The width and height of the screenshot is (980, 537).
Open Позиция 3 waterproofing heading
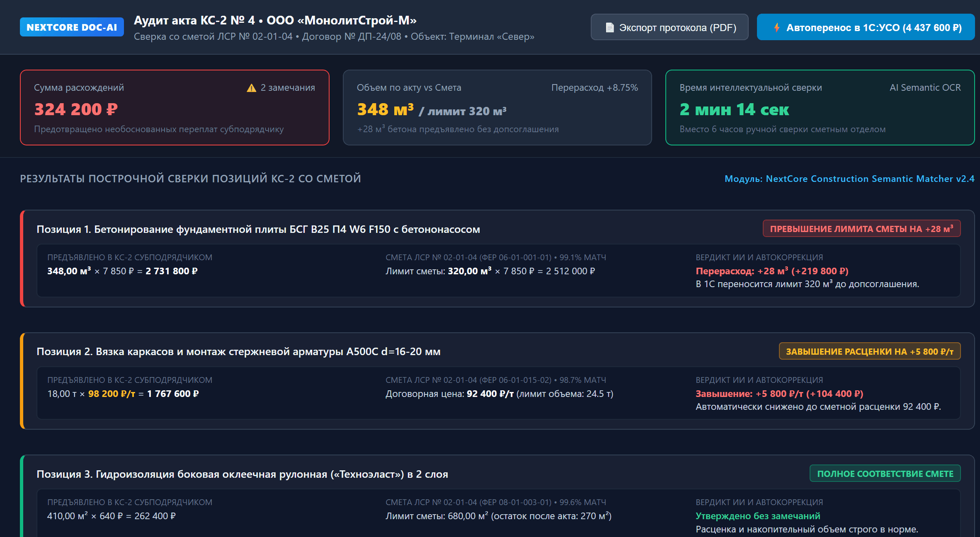point(242,474)
